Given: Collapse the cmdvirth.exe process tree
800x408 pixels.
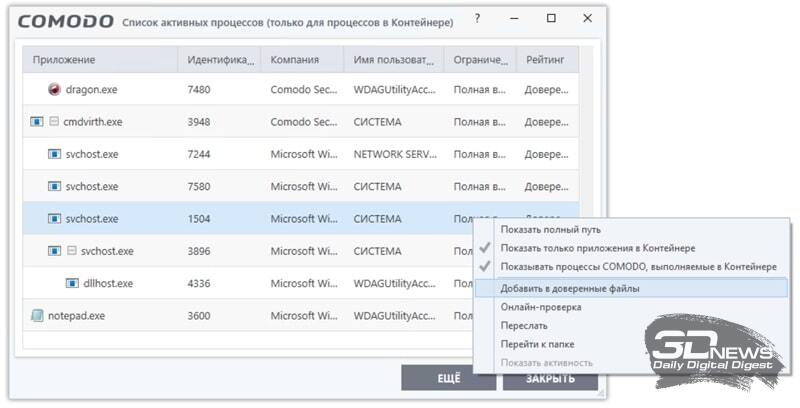Looking at the screenshot, I should tap(54, 122).
